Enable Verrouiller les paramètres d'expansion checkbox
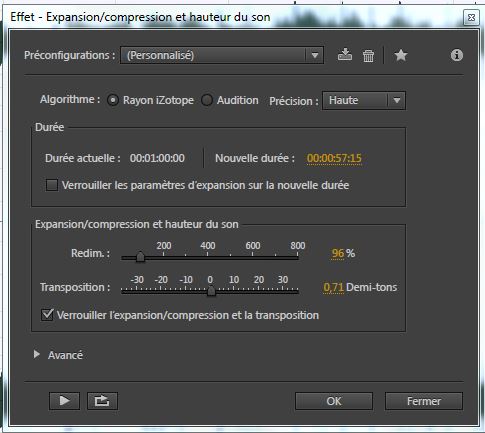 tap(52, 185)
